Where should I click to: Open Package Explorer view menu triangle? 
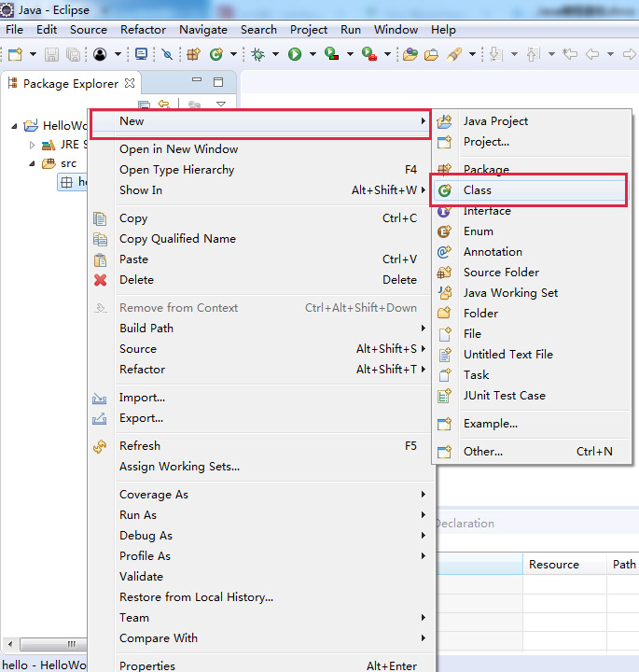[221, 105]
